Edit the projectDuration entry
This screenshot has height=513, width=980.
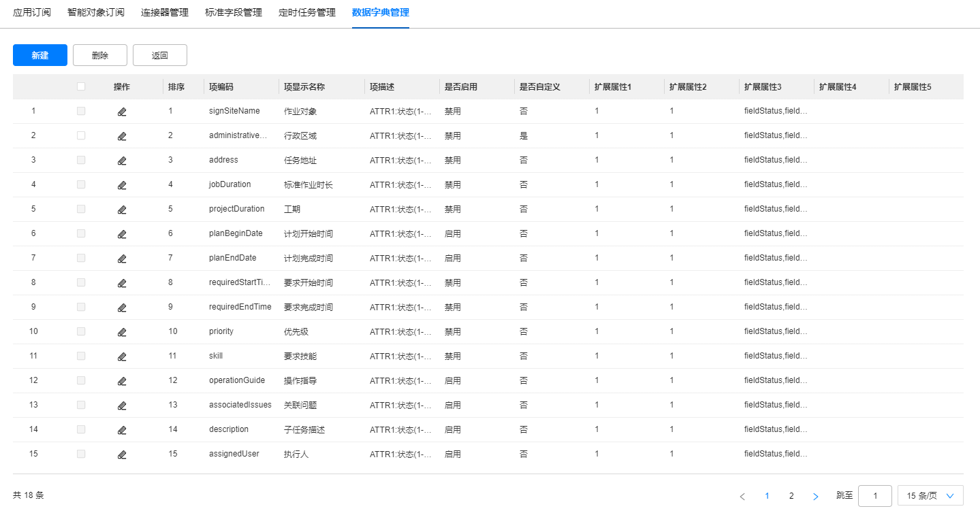pos(122,210)
